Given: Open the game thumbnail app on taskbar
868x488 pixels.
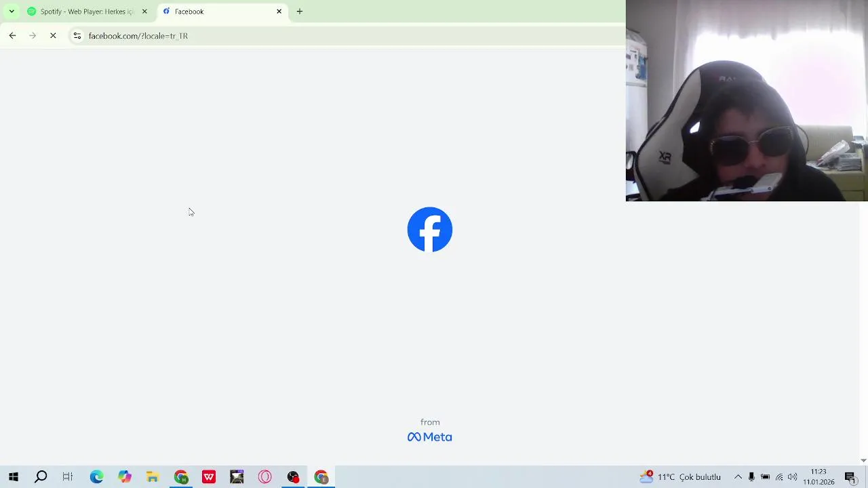Looking at the screenshot, I should tap(237, 477).
